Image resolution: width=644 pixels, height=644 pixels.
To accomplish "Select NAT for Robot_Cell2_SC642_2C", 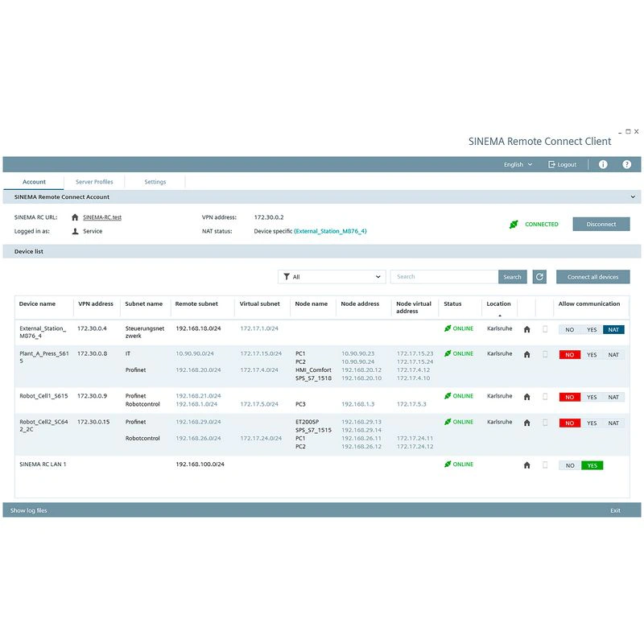I will (x=613, y=423).
